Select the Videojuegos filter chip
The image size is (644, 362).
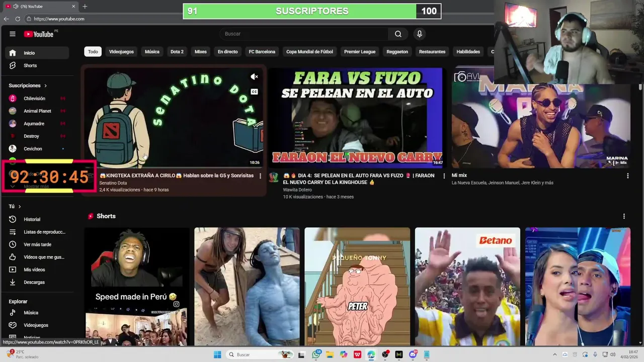point(121,52)
